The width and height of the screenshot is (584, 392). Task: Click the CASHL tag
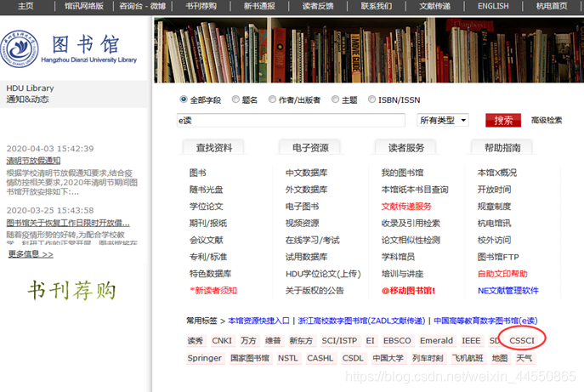[320, 358]
